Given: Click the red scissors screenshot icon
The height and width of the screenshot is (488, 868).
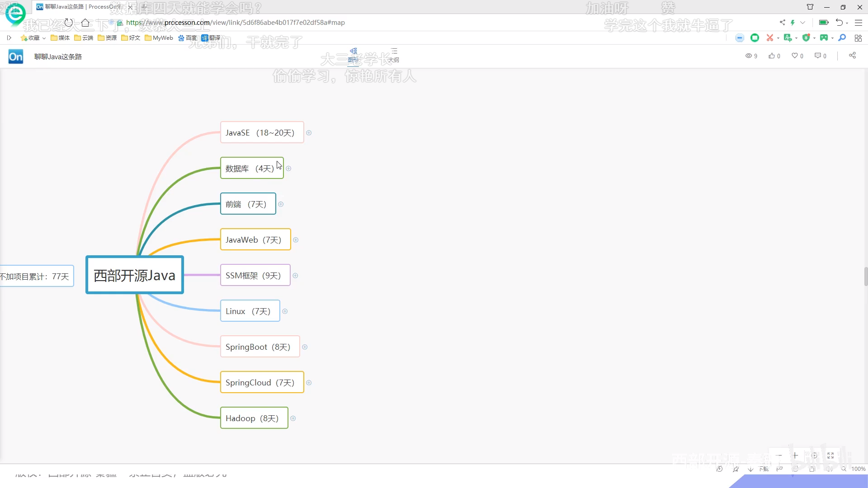Looking at the screenshot, I should 769,38.
